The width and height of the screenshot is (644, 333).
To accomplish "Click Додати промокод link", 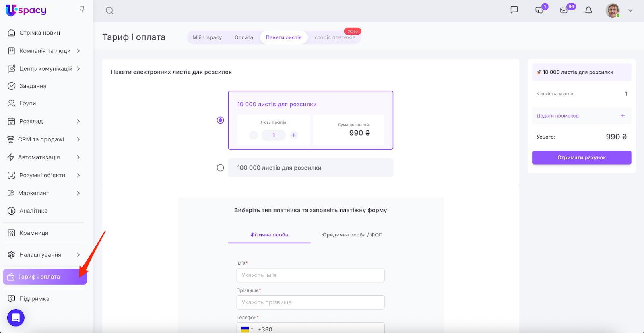I will pyautogui.click(x=557, y=116).
